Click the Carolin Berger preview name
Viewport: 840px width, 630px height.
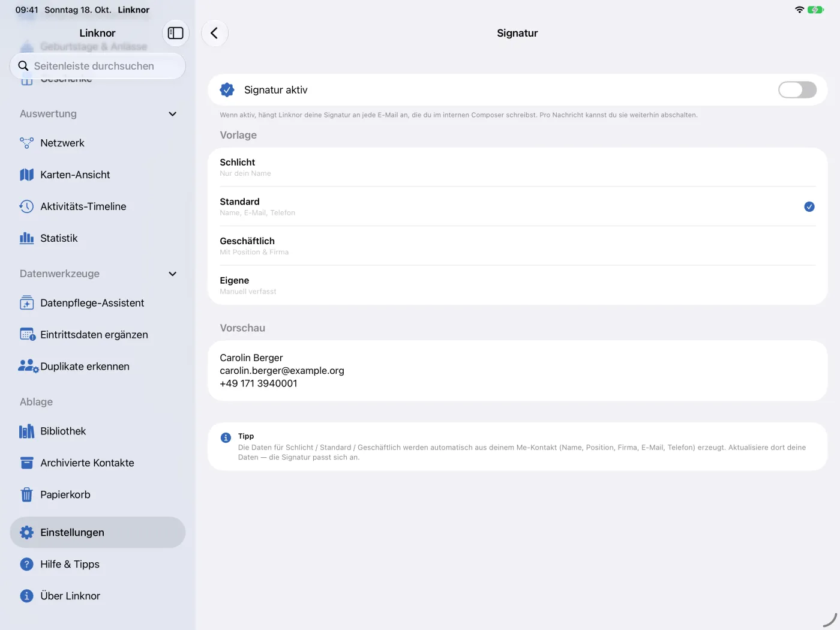pos(251,358)
